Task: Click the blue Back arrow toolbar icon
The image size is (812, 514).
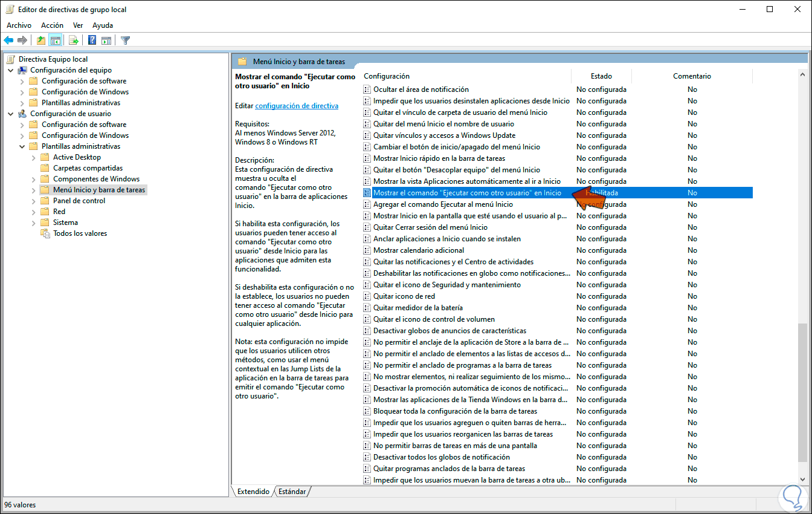Action: [x=8, y=41]
